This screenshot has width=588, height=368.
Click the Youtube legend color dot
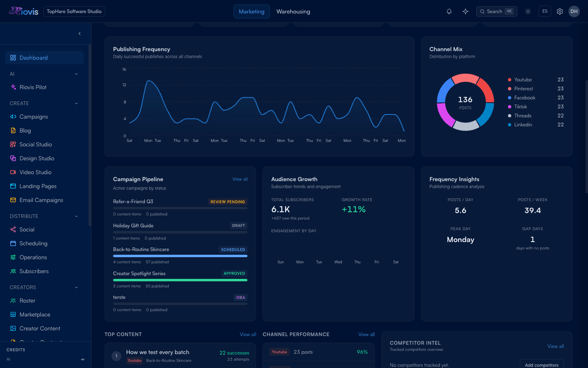point(510,80)
